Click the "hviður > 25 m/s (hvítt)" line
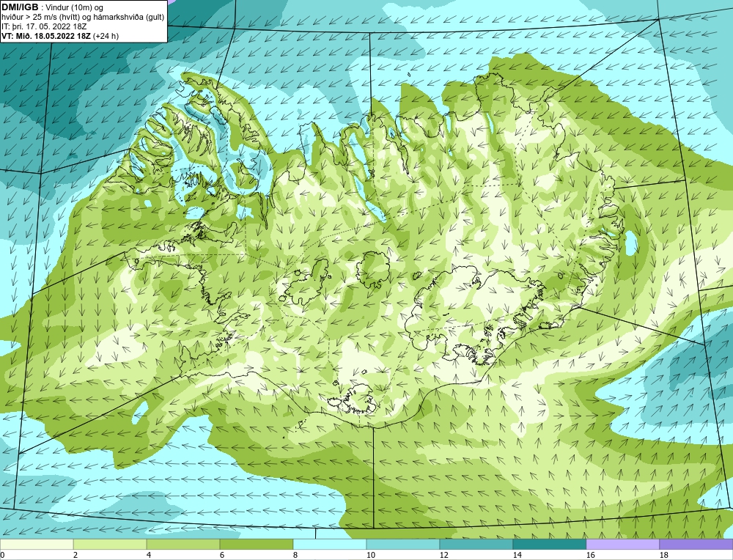This screenshot has height=560, width=733. click(40, 17)
